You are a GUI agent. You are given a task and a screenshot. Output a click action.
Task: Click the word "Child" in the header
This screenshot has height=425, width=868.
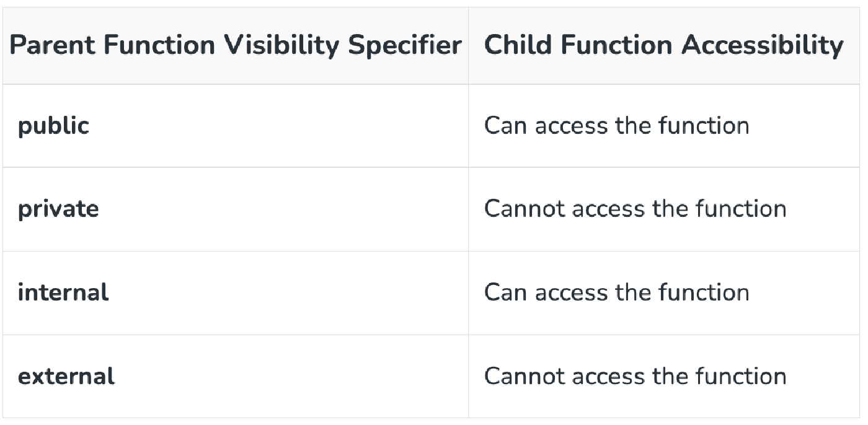coord(516,45)
